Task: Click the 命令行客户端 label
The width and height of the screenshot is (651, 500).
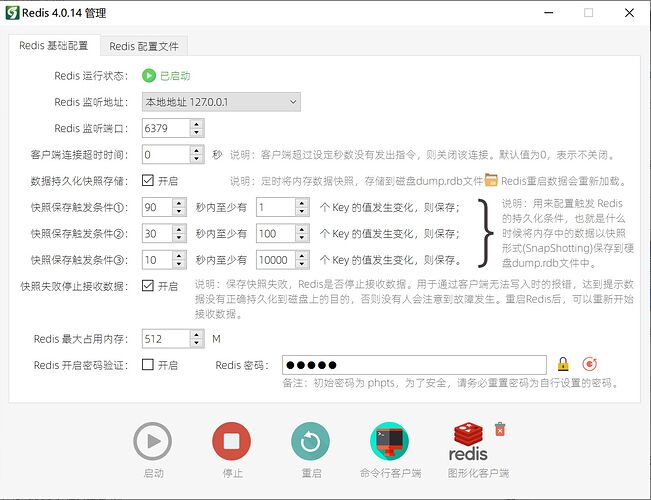Action: pyautogui.click(x=390, y=473)
